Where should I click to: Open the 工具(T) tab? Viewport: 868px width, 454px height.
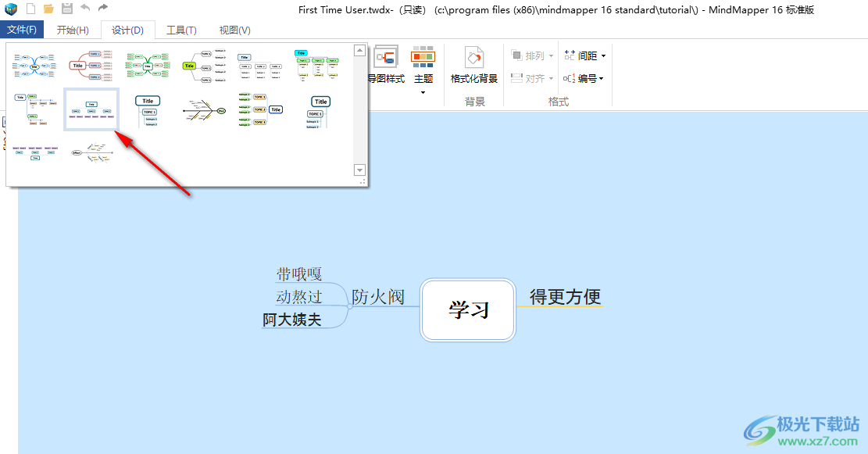pyautogui.click(x=181, y=30)
